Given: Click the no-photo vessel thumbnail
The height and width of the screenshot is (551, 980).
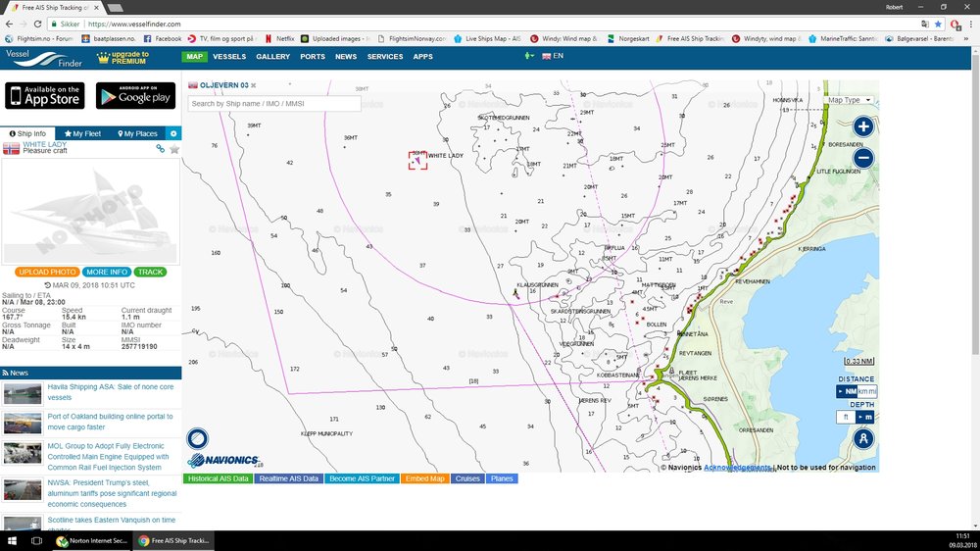Looking at the screenshot, I should 90,212.
